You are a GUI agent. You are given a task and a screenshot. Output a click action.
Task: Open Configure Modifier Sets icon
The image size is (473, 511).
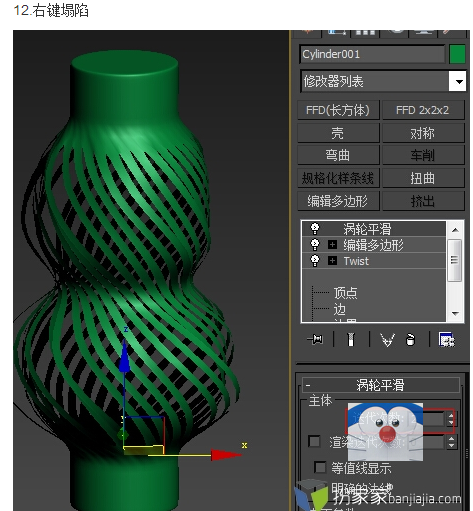(x=447, y=340)
